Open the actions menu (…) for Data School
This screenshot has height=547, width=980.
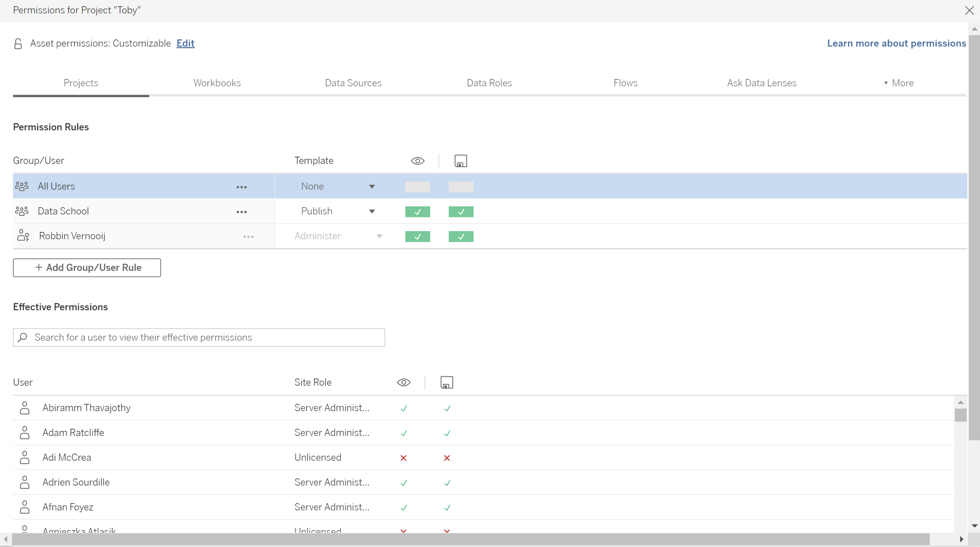242,212
